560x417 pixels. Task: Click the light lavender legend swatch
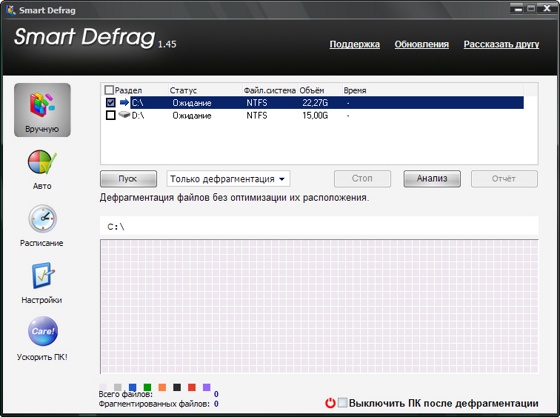[103, 387]
